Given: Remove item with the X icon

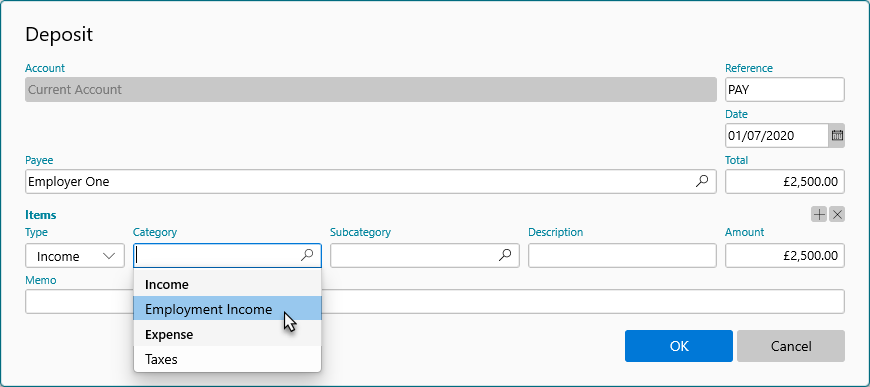Looking at the screenshot, I should click(x=837, y=214).
